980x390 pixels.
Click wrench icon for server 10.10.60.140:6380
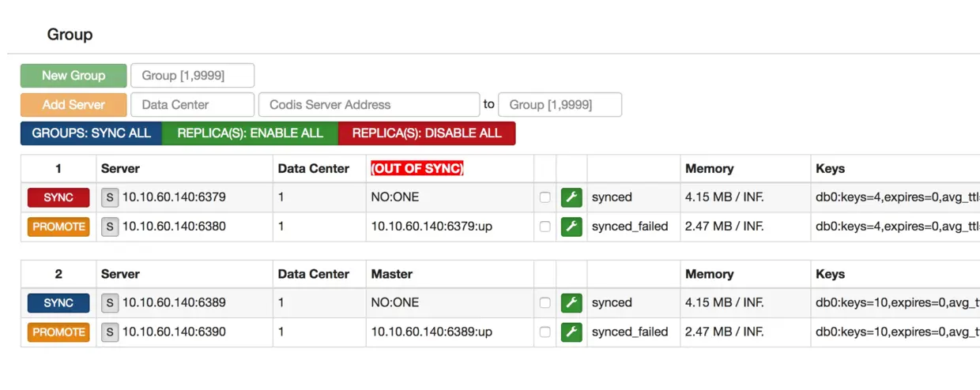pos(571,227)
